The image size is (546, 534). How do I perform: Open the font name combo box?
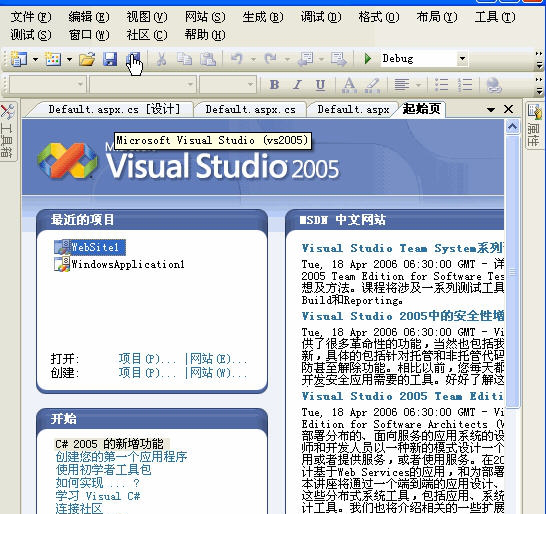tap(142, 85)
